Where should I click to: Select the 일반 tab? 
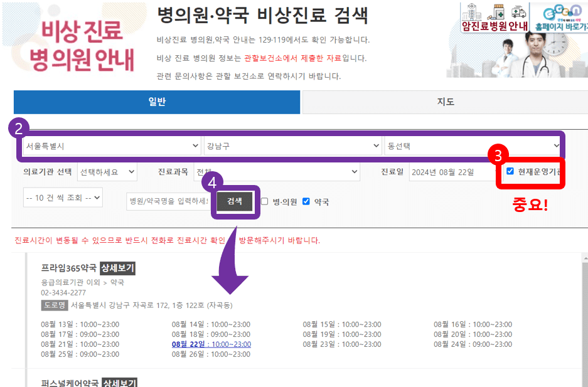(156, 102)
